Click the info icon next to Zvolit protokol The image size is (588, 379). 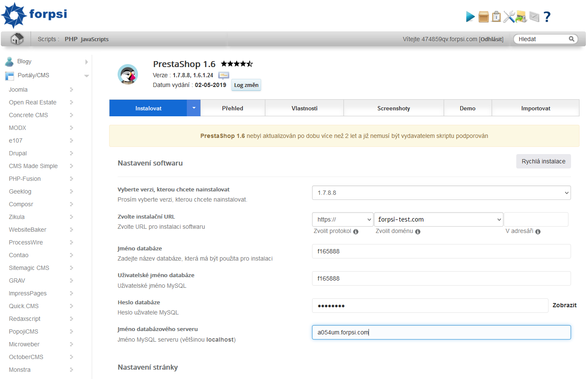pos(356,232)
